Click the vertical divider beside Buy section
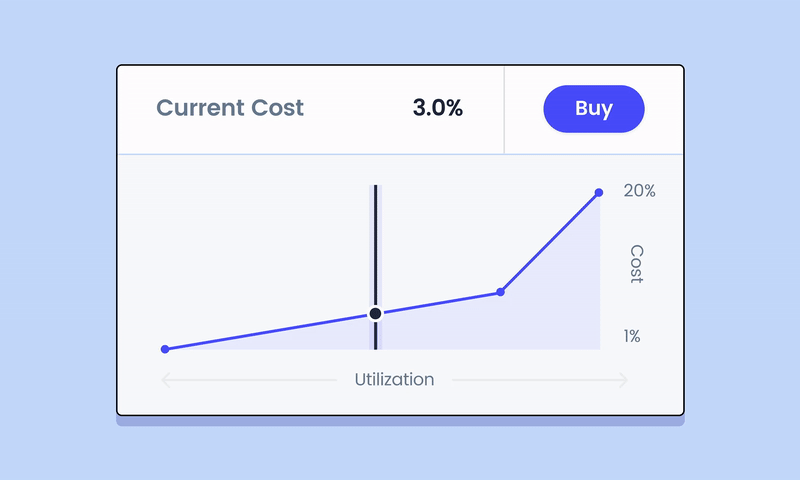800x480 pixels. point(504,110)
